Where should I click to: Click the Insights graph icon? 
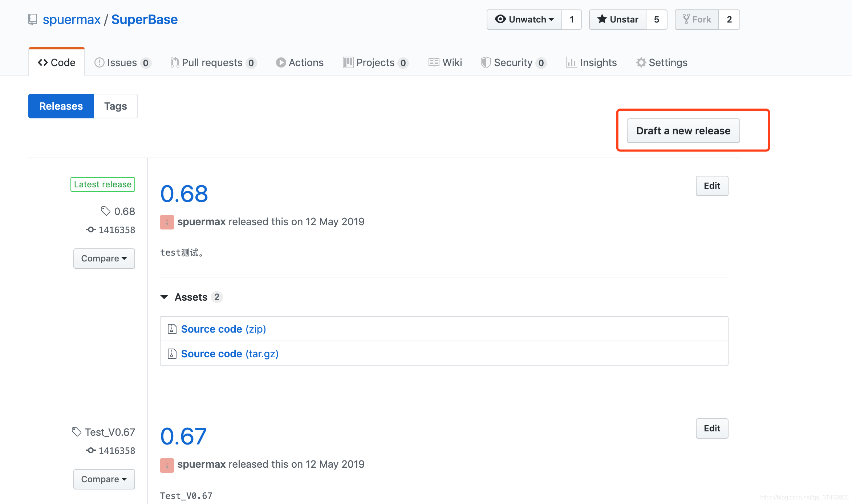tap(571, 62)
